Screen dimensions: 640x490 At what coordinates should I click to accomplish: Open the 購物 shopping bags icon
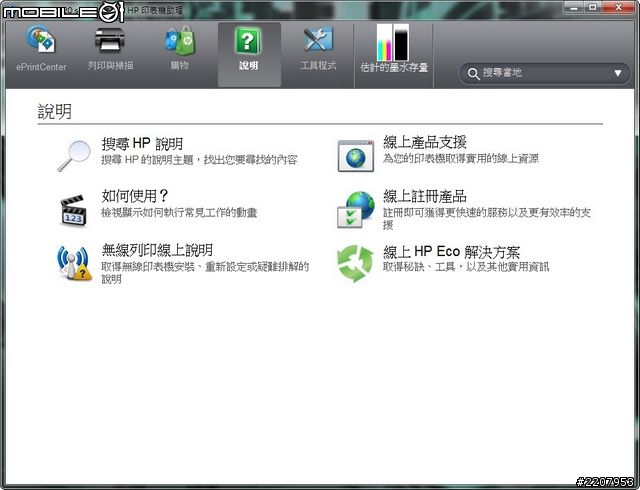(180, 40)
